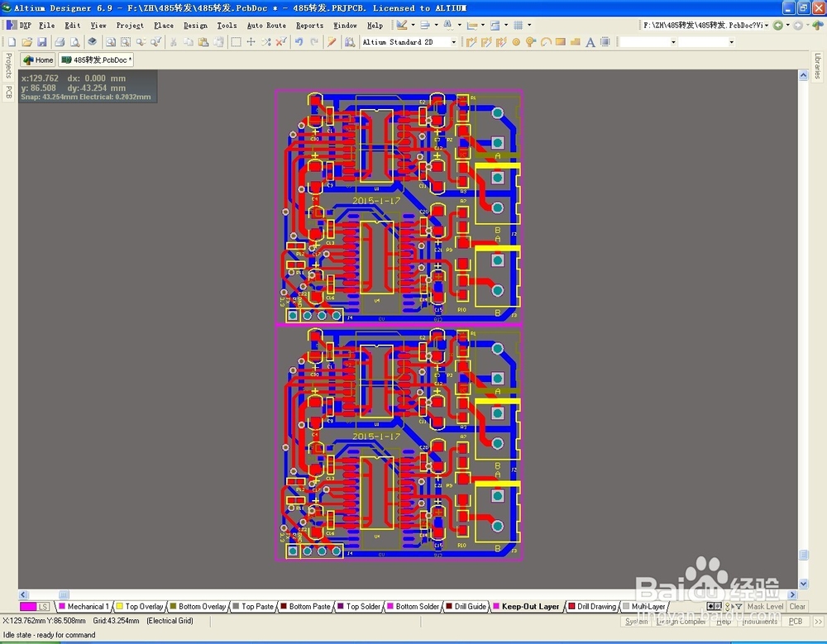
Task: Select the Place Via tool
Action: coord(531,41)
